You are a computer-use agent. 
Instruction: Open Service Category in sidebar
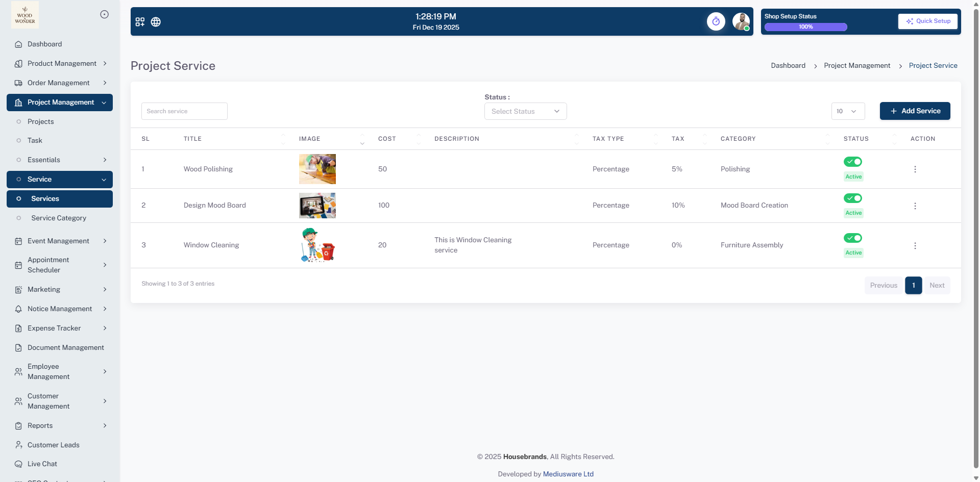point(59,218)
